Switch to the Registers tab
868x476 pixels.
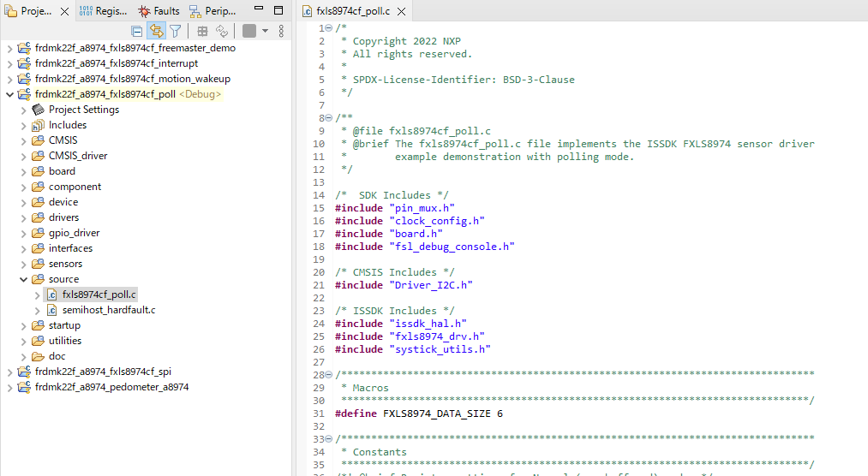[x=103, y=11]
